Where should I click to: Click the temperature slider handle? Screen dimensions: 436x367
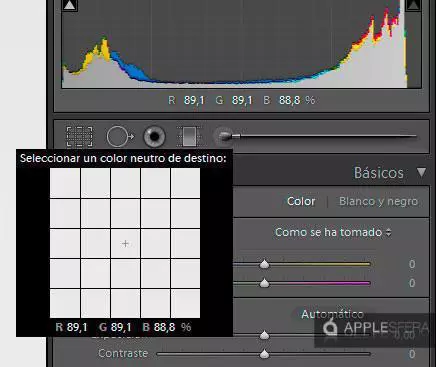coord(264,264)
